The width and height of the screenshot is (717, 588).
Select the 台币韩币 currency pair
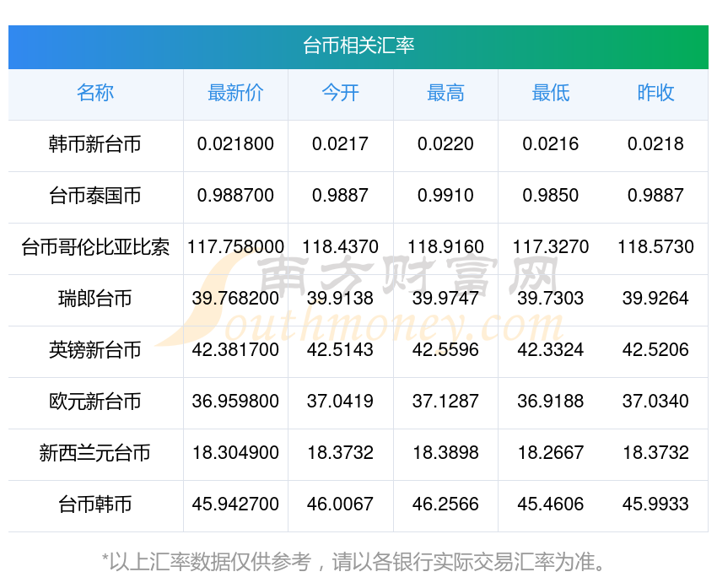pyautogui.click(x=95, y=504)
